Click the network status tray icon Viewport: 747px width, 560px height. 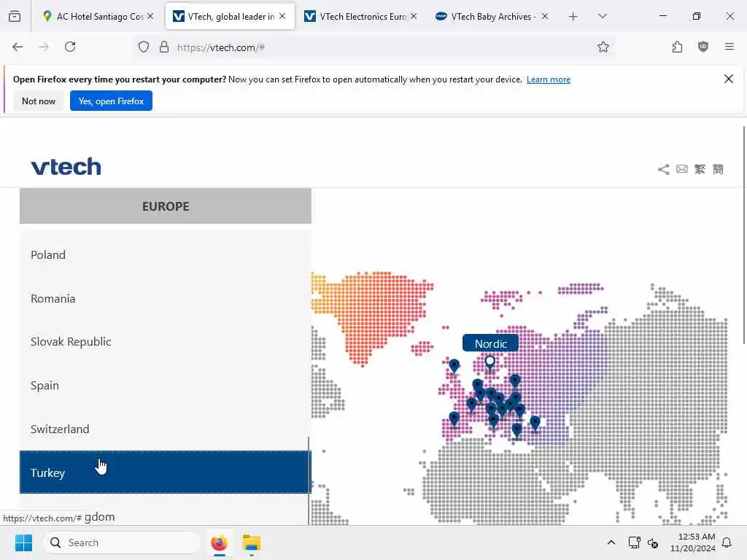point(634,542)
